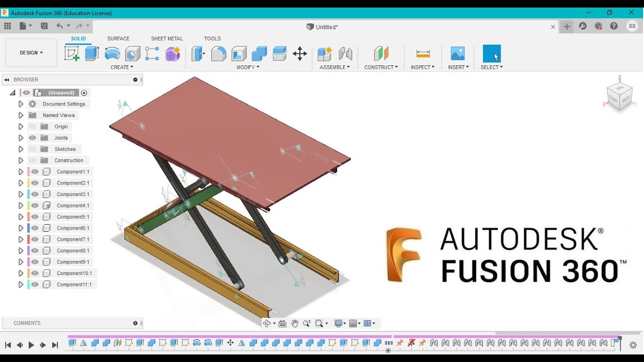The image size is (644, 362).
Task: Open the Extensions icon in title bar
Action: [583, 26]
